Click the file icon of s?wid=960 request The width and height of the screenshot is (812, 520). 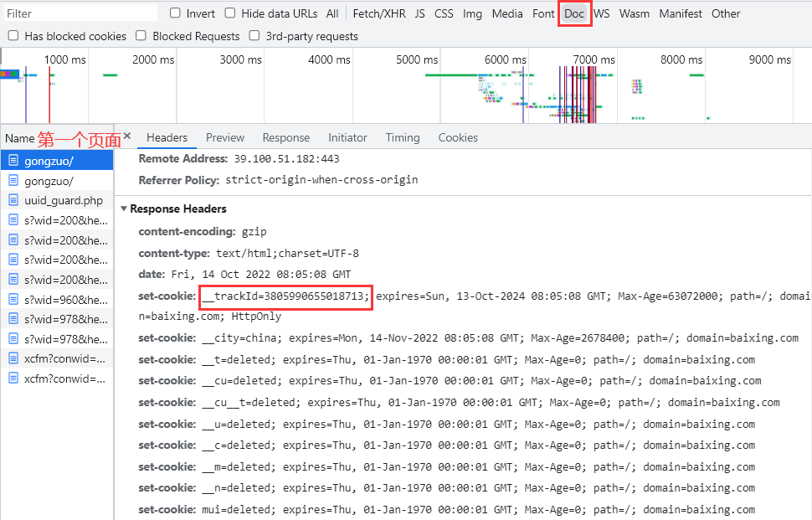coord(13,299)
